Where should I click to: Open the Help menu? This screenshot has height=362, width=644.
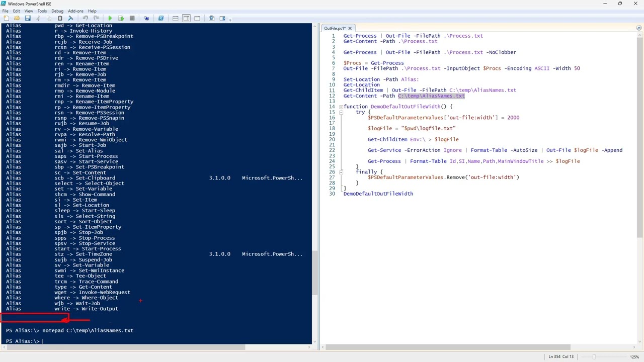click(92, 11)
